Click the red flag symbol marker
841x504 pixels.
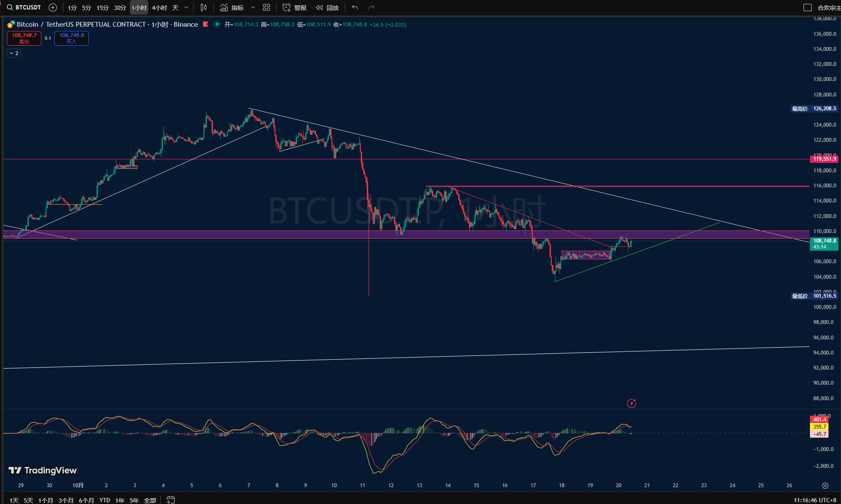click(206, 24)
